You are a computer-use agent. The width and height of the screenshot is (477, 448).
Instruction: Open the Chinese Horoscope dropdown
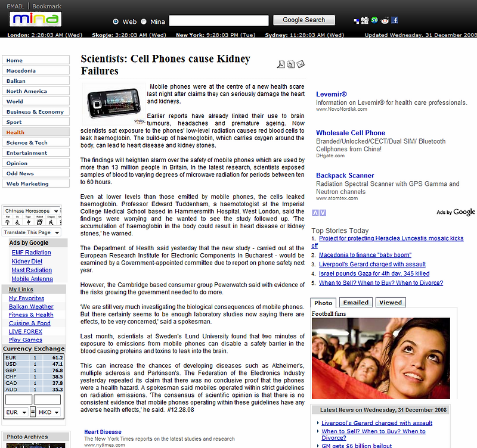(32, 211)
